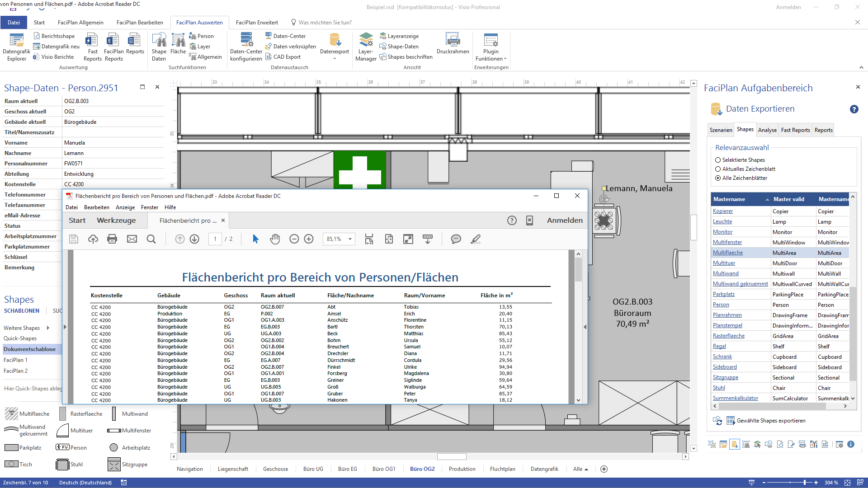This screenshot has width=868, height=488.
Task: Open 'Alle' page list dropdown
Action: [580, 469]
